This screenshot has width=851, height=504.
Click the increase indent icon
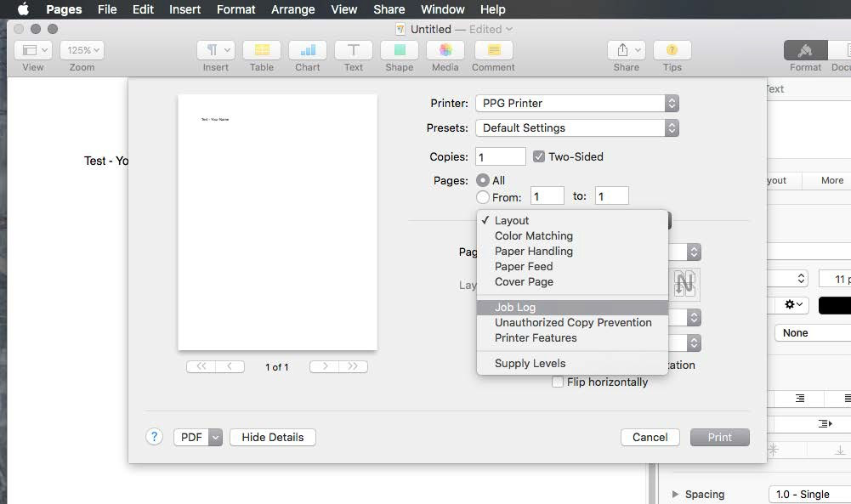825,423
